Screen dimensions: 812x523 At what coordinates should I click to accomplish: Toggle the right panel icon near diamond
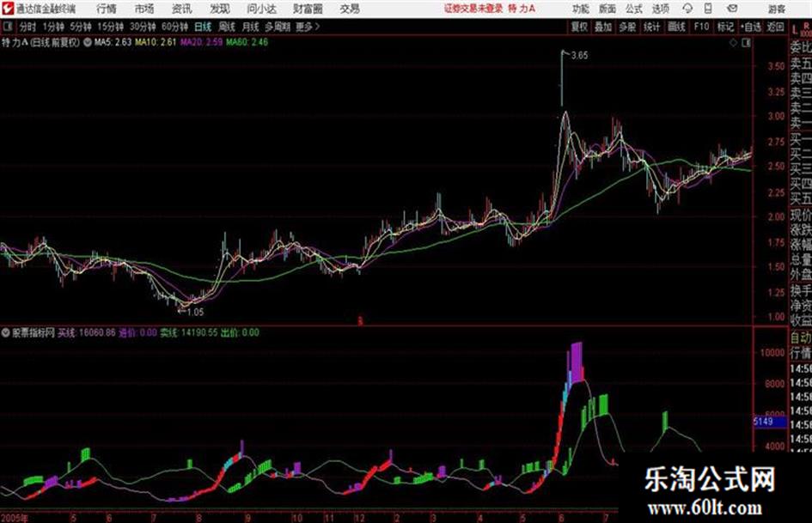point(746,43)
